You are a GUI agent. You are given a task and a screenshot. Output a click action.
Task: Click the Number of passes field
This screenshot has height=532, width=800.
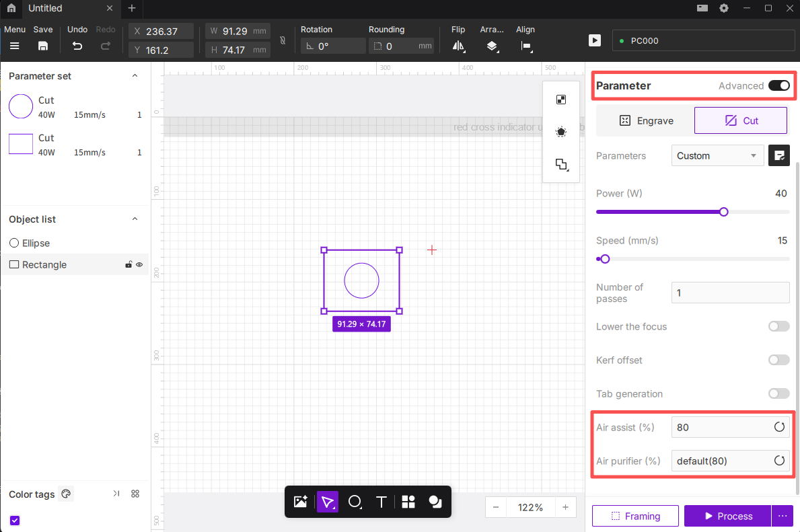click(x=730, y=293)
